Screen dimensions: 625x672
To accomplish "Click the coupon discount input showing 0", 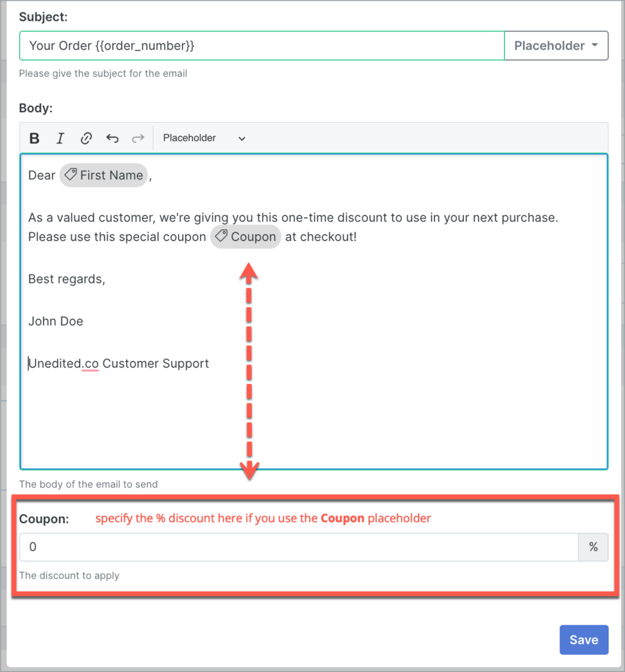I will pyautogui.click(x=295, y=547).
